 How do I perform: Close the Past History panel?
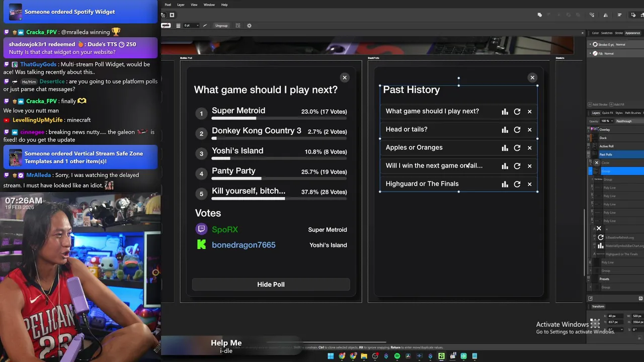tap(532, 77)
